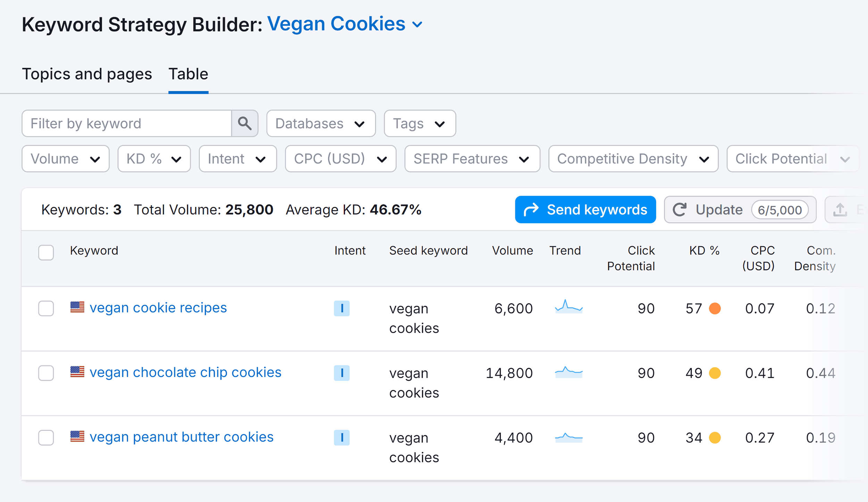Open the trend sparkline for vegan chocolate chip cookies

point(569,373)
